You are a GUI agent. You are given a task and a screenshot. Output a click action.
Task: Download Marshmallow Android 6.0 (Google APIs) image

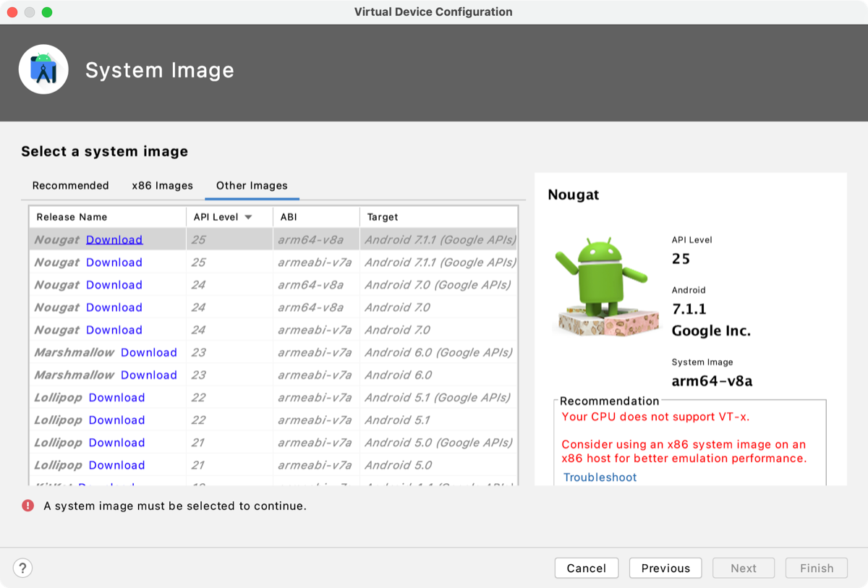tap(149, 352)
